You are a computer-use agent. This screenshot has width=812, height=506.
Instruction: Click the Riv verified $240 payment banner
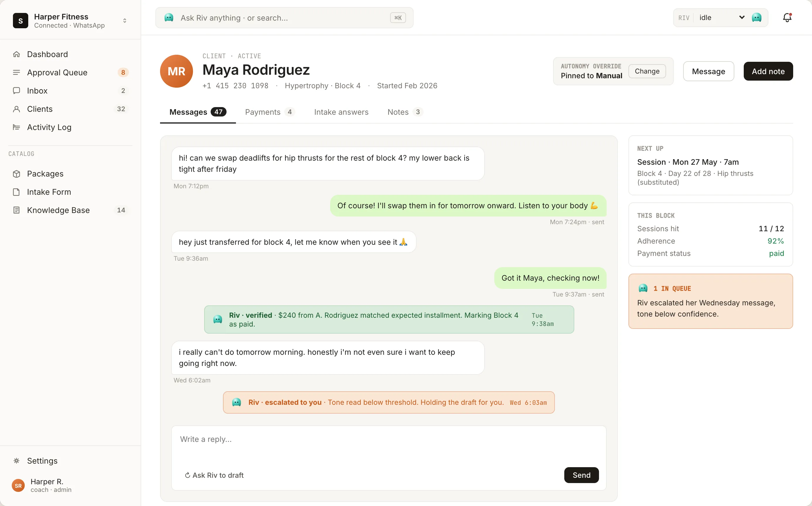(x=389, y=319)
